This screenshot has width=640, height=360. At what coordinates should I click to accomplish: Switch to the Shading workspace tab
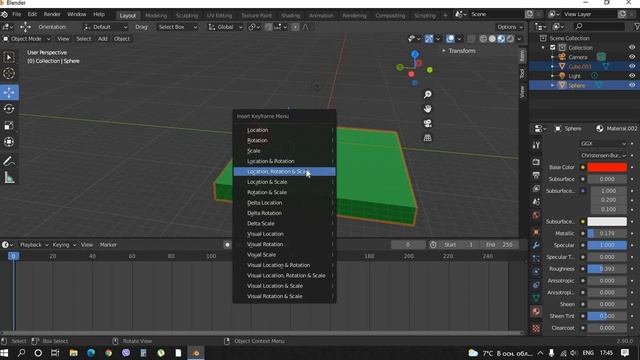[290, 16]
